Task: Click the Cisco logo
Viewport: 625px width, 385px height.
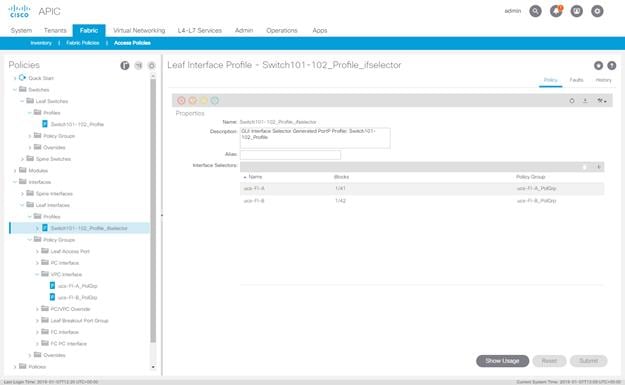Action: 19,11
